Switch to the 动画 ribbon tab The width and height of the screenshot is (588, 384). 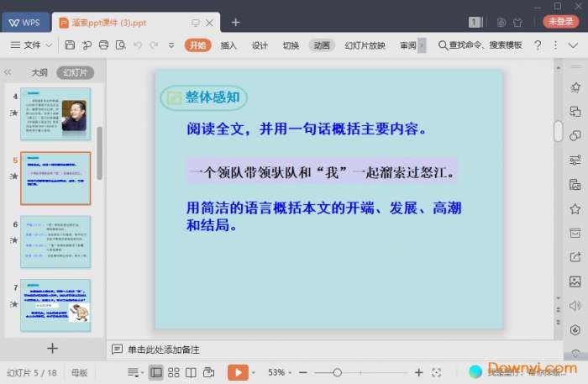tap(322, 45)
